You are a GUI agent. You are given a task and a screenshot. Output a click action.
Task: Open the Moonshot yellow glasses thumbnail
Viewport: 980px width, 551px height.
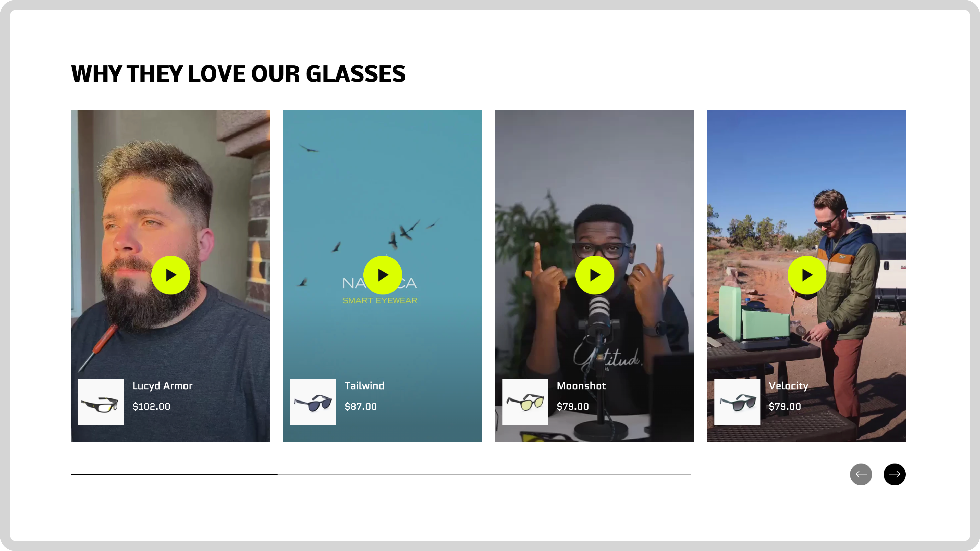[x=525, y=402]
